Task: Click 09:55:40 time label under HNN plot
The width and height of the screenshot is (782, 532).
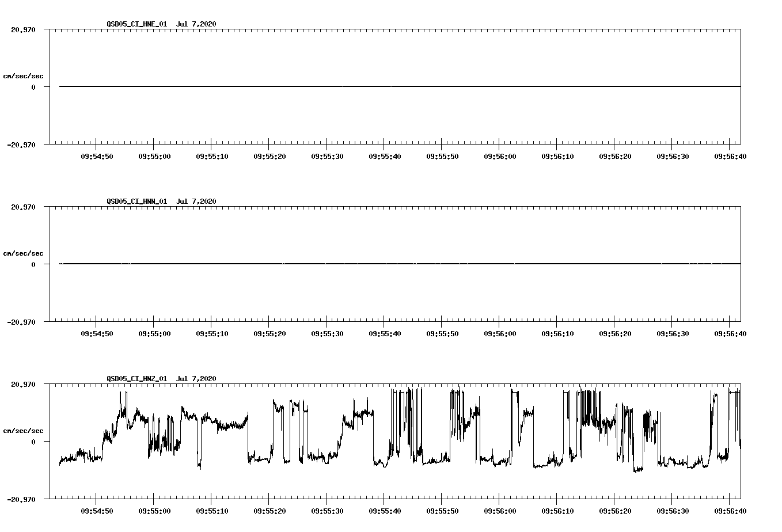Action: pos(385,333)
